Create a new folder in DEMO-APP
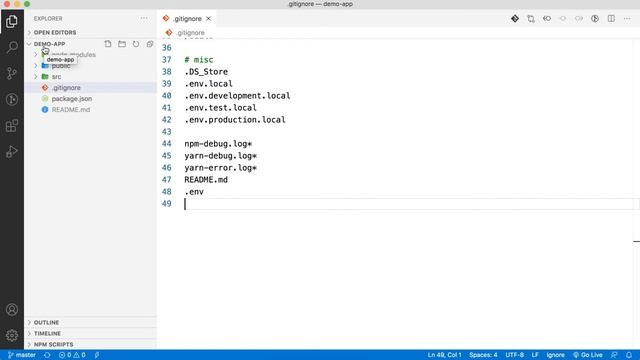This screenshot has width=640, height=360. click(x=122, y=44)
